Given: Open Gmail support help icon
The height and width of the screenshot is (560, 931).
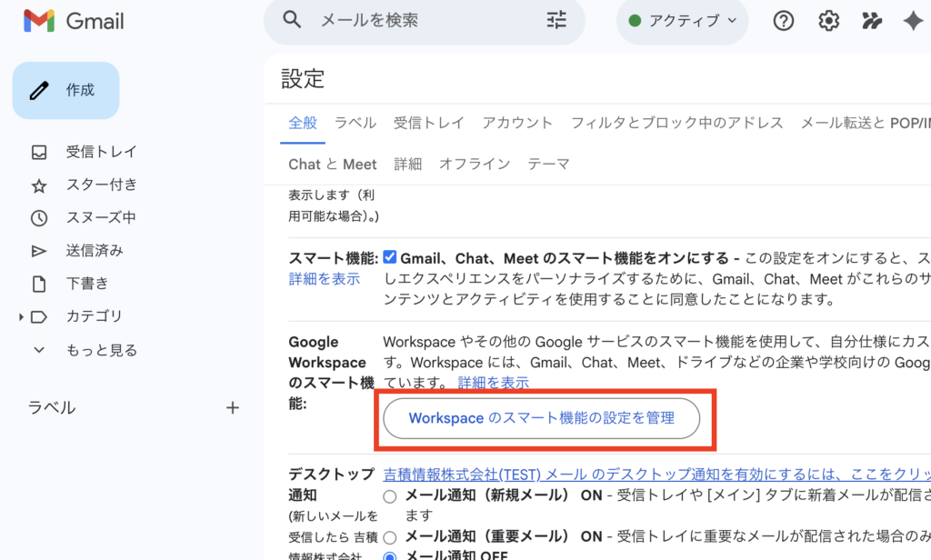Looking at the screenshot, I should pyautogui.click(x=783, y=21).
